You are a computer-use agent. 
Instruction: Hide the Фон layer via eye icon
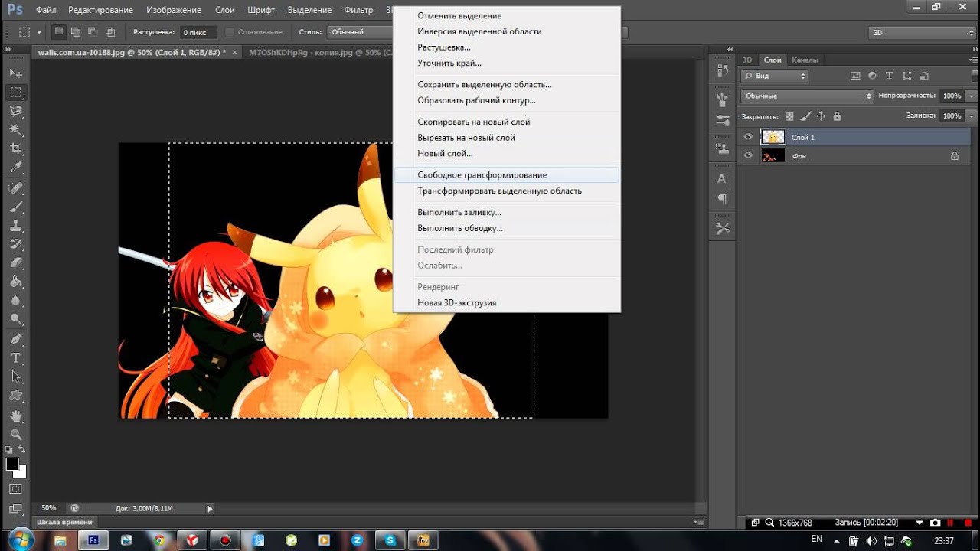tap(748, 155)
